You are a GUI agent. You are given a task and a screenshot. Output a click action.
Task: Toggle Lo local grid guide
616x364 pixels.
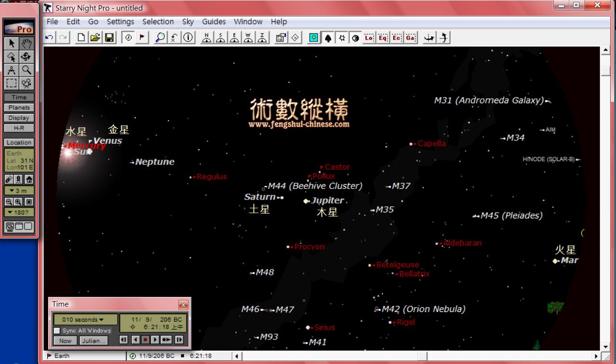[369, 38]
